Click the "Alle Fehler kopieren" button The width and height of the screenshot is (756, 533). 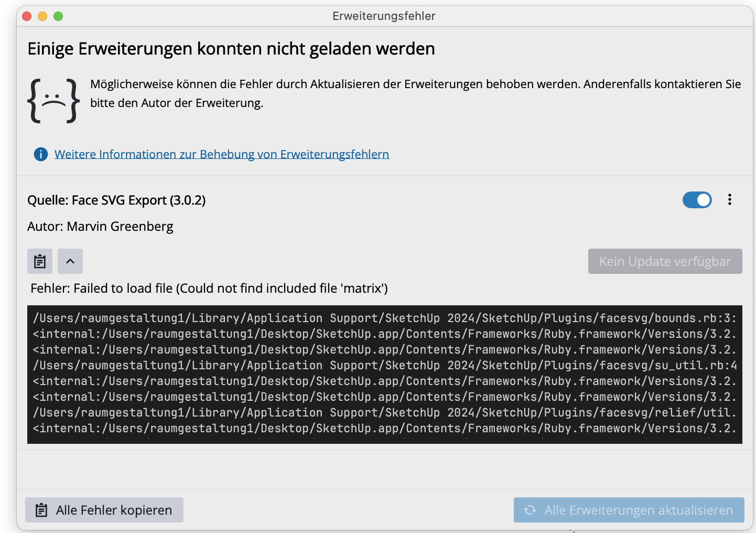click(x=104, y=510)
